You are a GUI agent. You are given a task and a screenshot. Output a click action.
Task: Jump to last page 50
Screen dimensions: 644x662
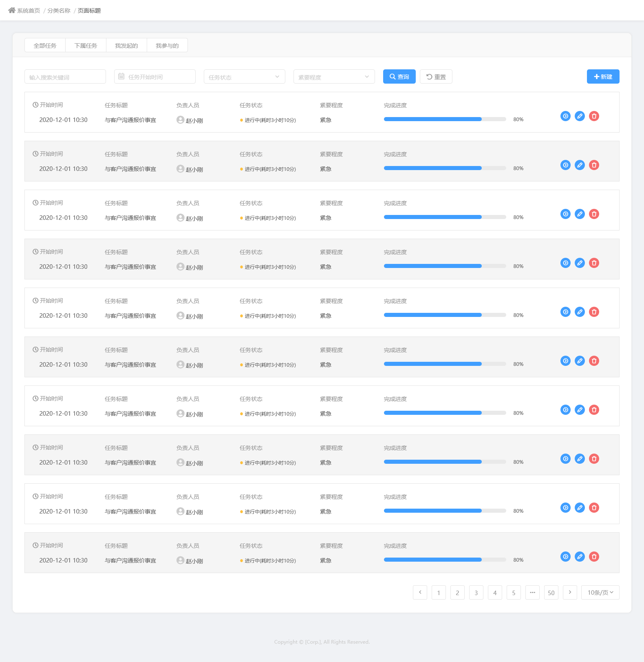tap(551, 593)
